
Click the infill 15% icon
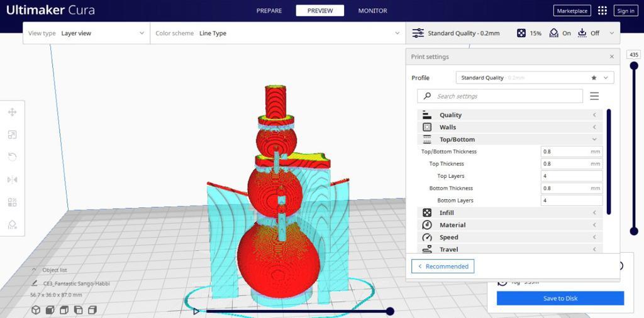point(521,33)
